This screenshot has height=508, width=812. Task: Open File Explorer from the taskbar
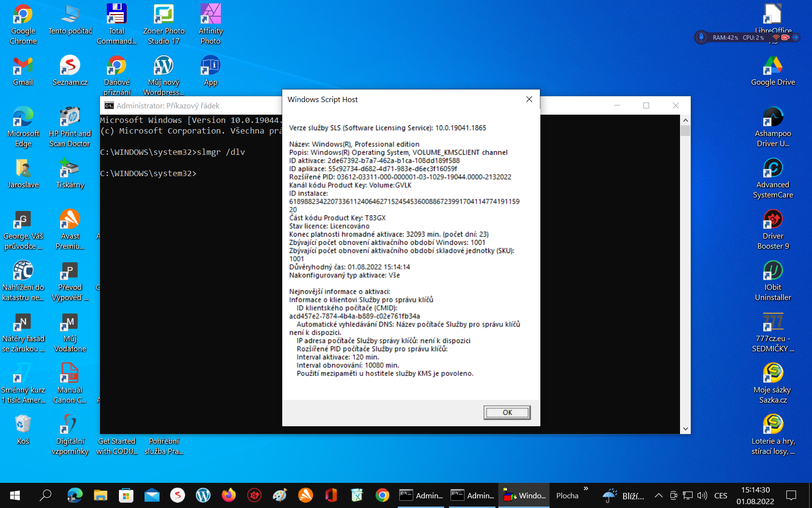(100, 495)
